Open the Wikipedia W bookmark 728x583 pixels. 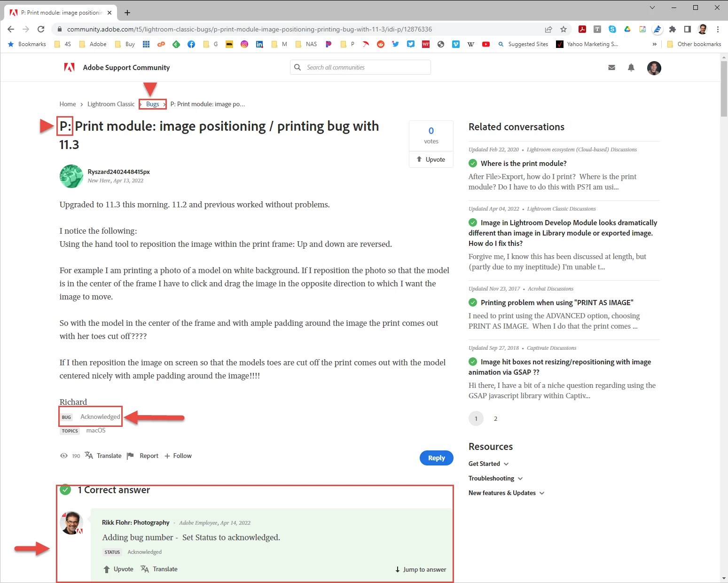tap(471, 44)
